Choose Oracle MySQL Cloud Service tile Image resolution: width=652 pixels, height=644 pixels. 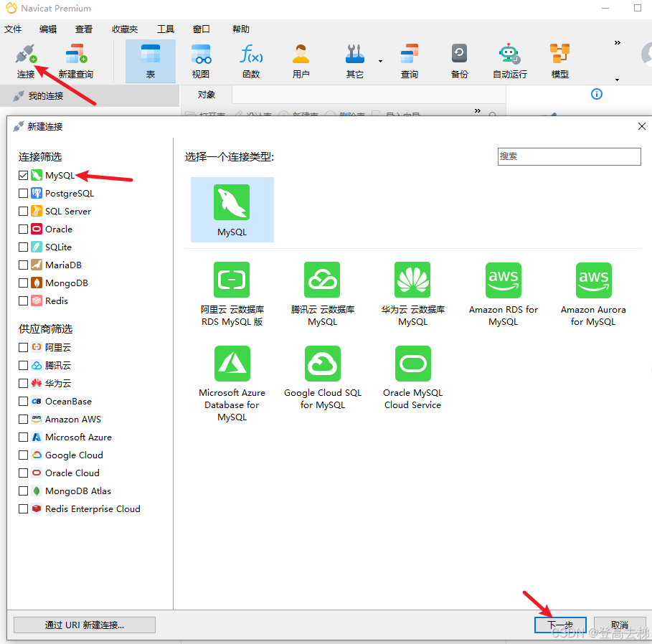pos(412,377)
